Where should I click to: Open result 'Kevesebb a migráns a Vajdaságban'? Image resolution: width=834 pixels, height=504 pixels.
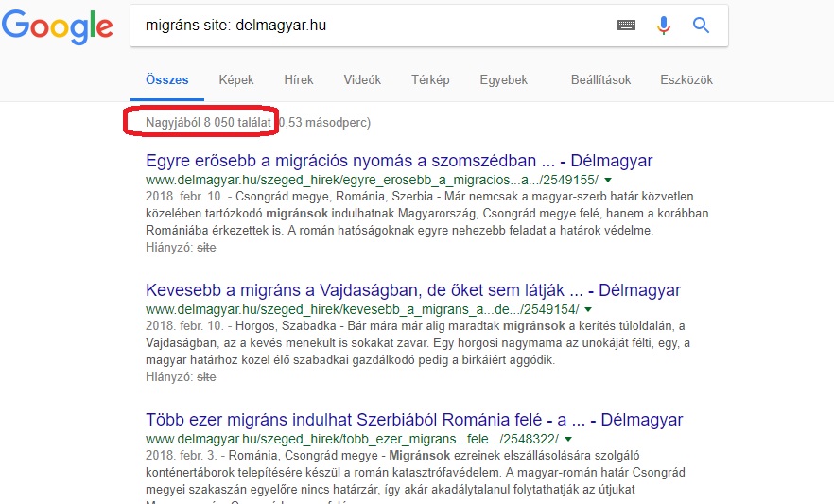click(413, 290)
